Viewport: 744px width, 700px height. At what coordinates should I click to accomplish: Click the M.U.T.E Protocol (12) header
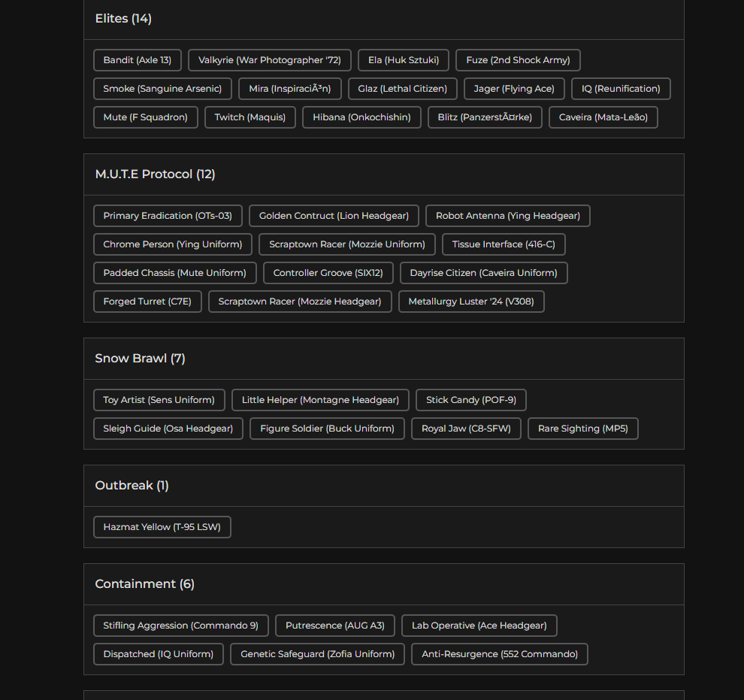(155, 174)
